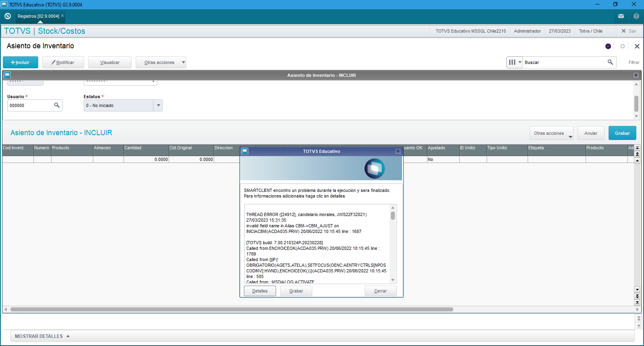Click the Visualizar button
Image resolution: width=644 pixels, height=346 pixels.
point(110,62)
